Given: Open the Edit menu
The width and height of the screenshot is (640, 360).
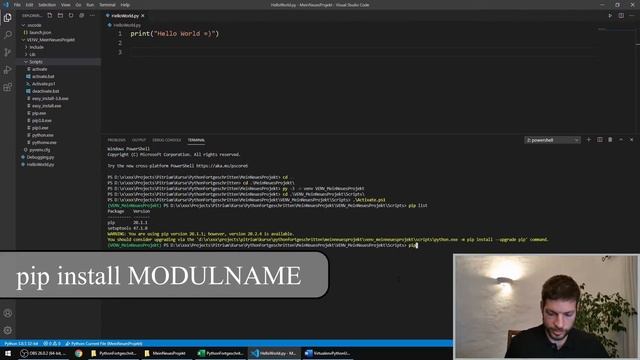Looking at the screenshot, I should [x=29, y=5].
